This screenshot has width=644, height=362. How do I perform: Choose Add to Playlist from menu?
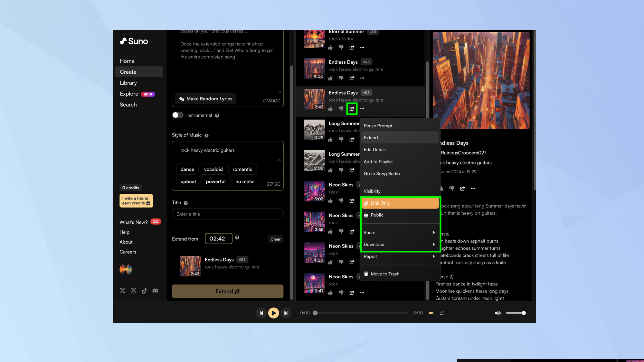click(x=378, y=162)
